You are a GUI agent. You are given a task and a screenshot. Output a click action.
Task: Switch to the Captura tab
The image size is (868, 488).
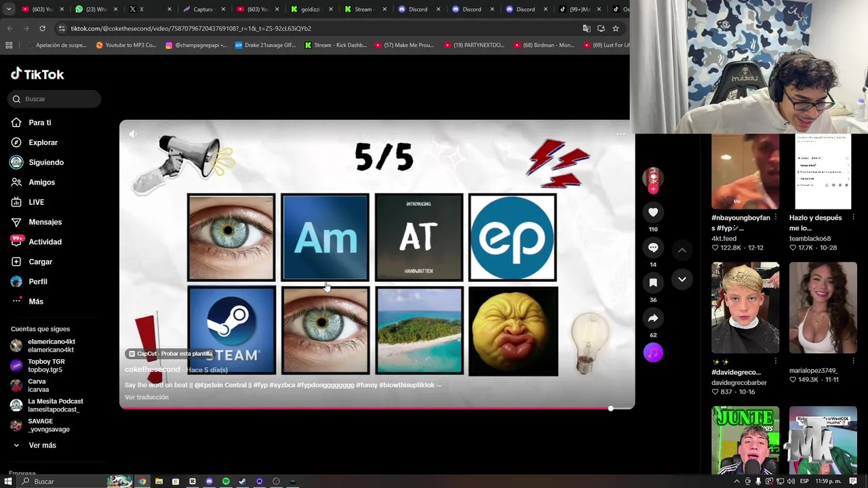(203, 9)
